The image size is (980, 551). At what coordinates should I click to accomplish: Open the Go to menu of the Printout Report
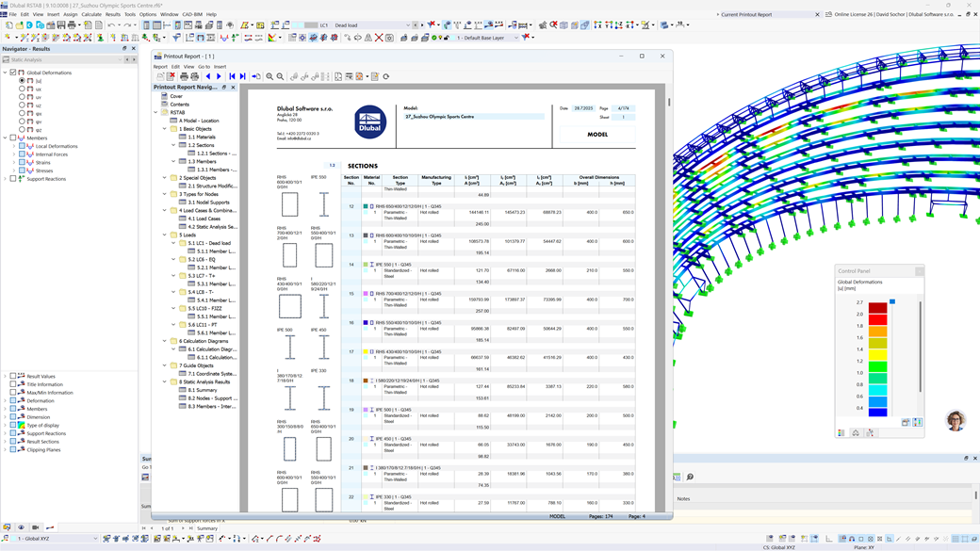[x=204, y=67]
